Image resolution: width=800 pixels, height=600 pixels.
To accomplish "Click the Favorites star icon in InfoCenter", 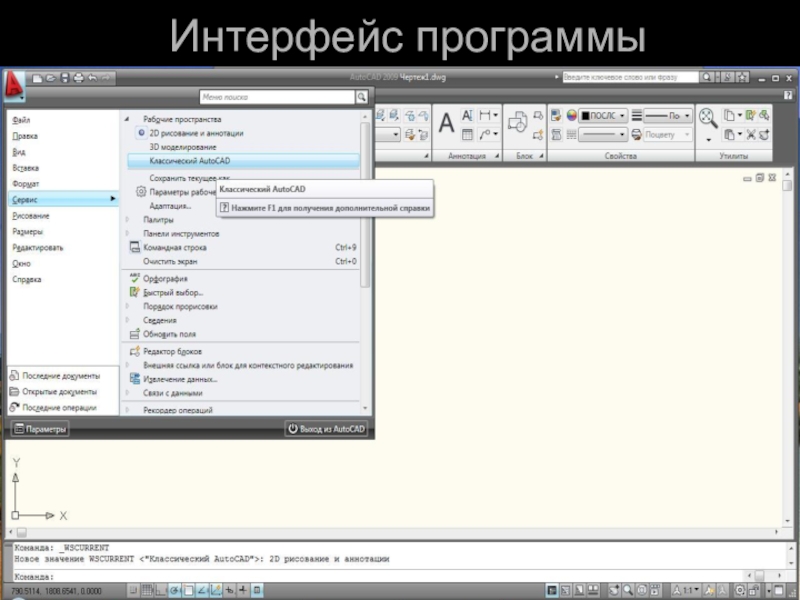I will (742, 78).
